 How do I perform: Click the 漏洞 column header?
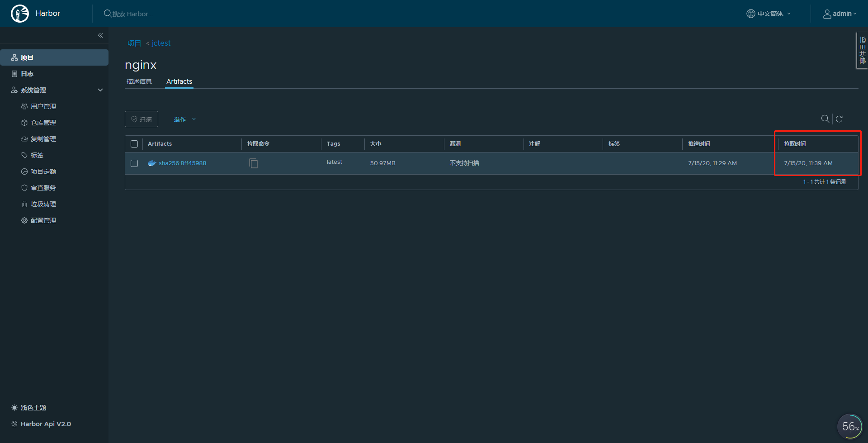pyautogui.click(x=455, y=144)
